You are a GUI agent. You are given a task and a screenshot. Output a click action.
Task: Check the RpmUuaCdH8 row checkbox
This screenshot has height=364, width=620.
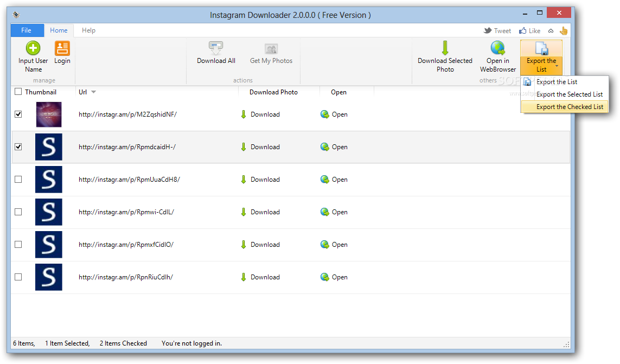coord(18,179)
